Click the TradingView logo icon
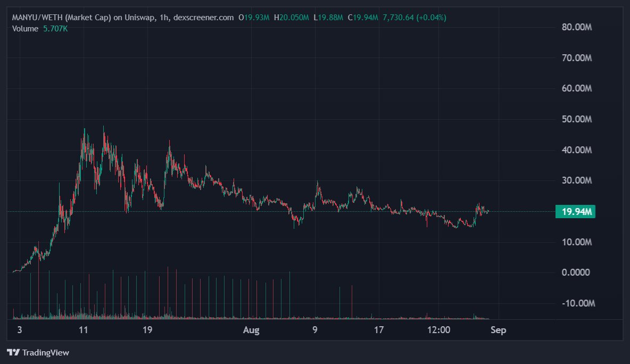The image size is (630, 364). pos(13,352)
